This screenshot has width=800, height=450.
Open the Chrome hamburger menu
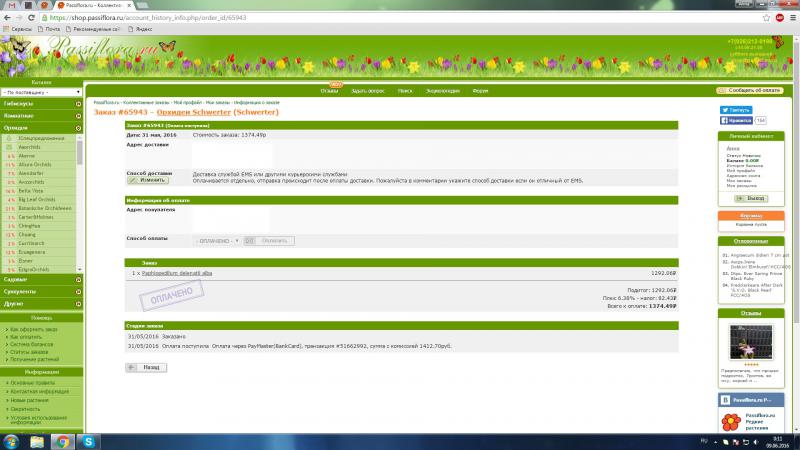[x=791, y=17]
